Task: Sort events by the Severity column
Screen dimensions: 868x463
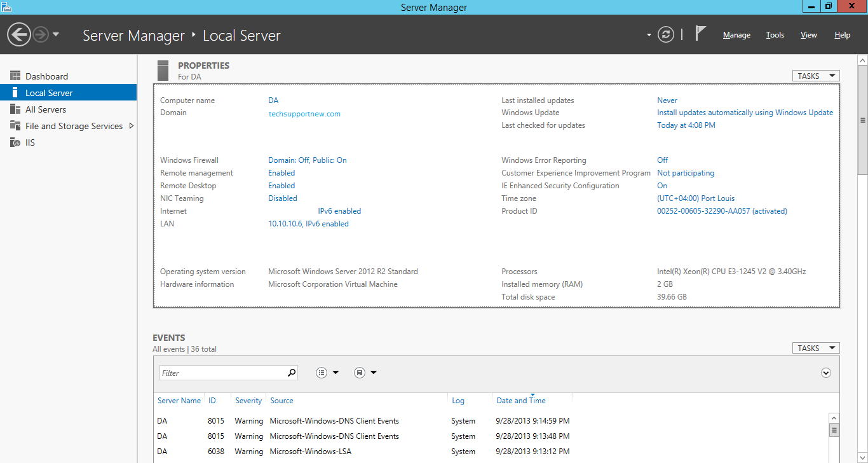Action: tap(248, 401)
